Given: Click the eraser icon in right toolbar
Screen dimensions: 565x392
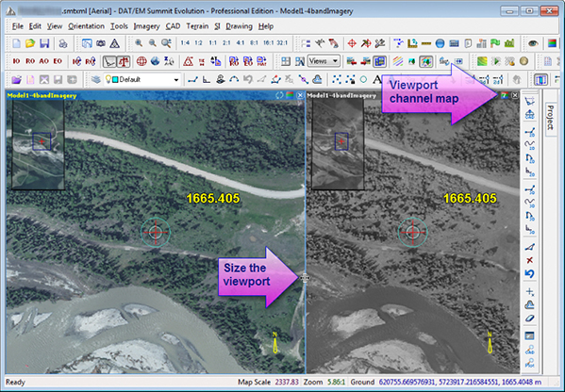Looking at the screenshot, I should 529,318.
